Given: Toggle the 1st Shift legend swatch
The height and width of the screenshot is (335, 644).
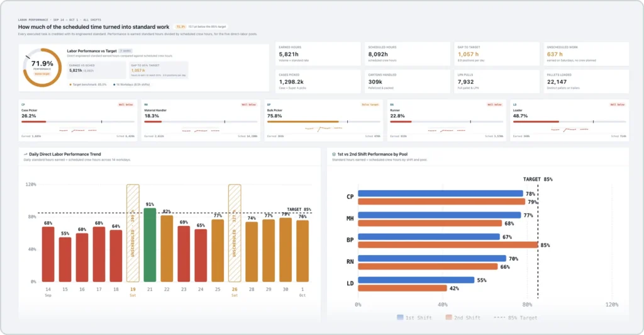Looking at the screenshot, I should coord(400,317).
